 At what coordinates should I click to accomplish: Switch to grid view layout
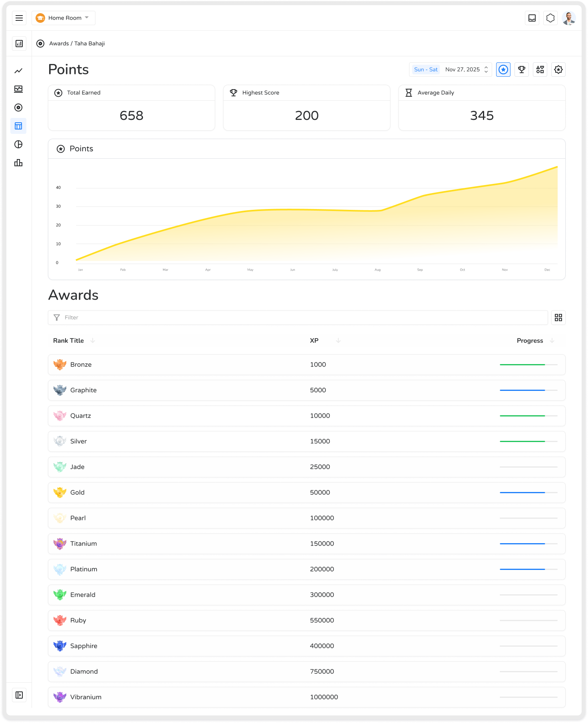(558, 317)
